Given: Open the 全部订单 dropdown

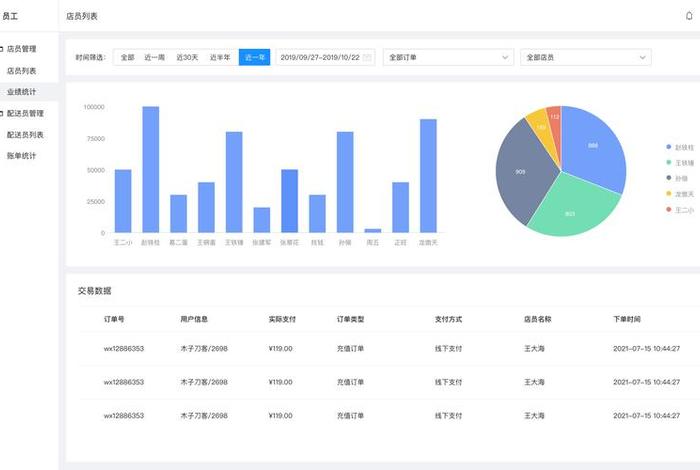Looking at the screenshot, I should click(448, 58).
